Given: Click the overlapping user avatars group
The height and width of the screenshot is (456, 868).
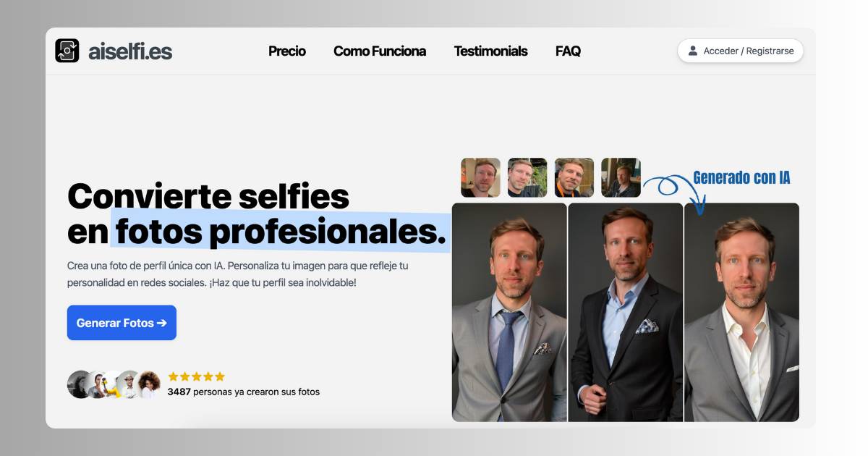Looking at the screenshot, I should click(114, 384).
